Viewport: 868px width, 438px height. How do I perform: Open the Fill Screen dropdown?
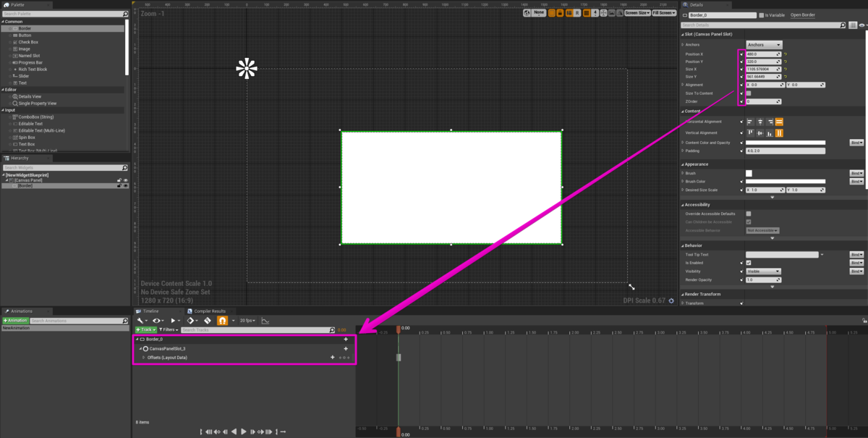[x=664, y=12]
